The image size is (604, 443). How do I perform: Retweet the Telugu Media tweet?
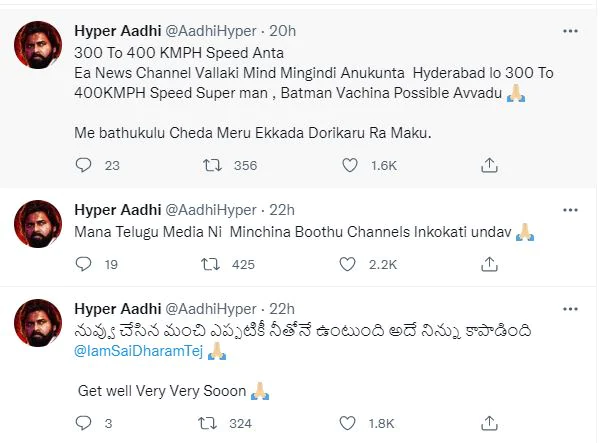point(212,264)
